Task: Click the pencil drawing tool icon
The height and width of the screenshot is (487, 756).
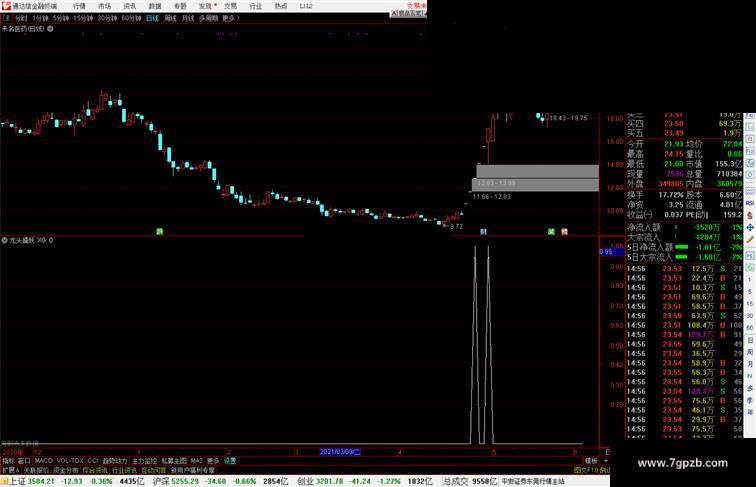Action: pyautogui.click(x=750, y=239)
